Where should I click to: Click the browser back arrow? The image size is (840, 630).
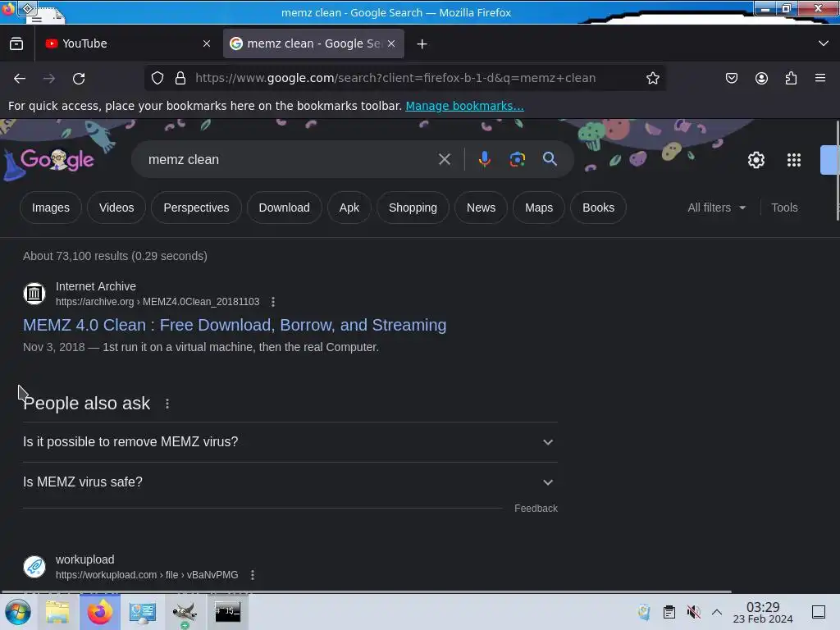coord(20,78)
